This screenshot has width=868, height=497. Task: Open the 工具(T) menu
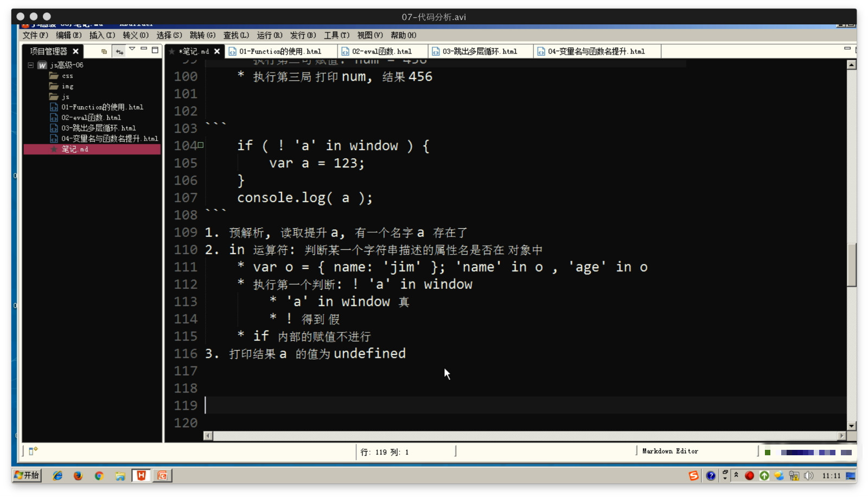pyautogui.click(x=336, y=35)
